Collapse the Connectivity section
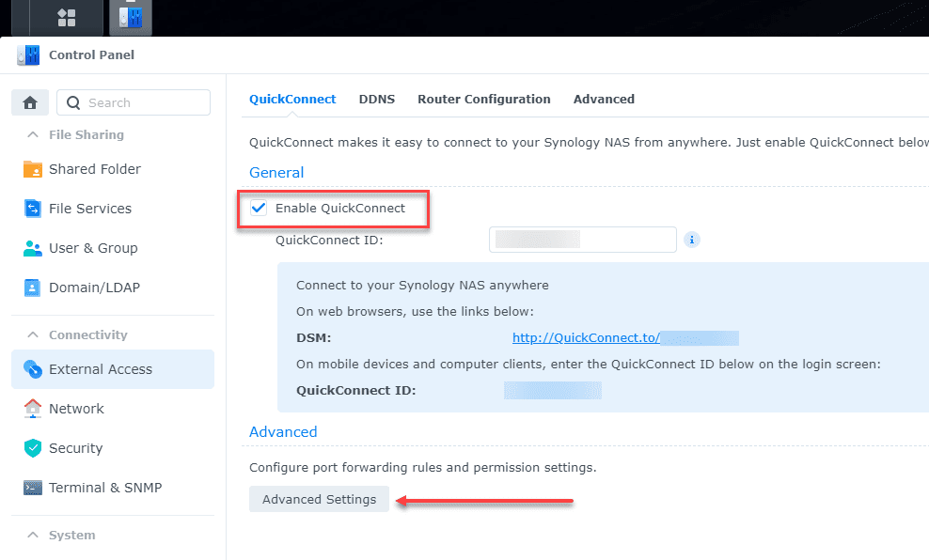The image size is (929, 560). click(33, 334)
